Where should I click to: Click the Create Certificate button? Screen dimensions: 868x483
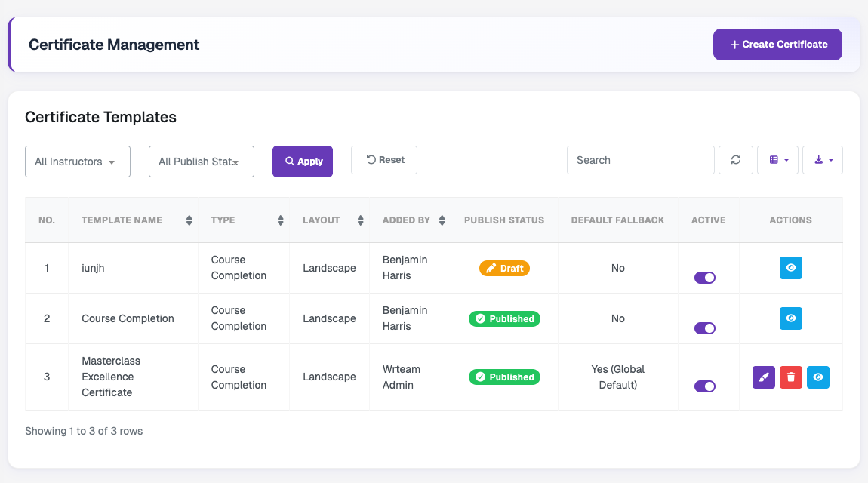pyautogui.click(x=777, y=45)
